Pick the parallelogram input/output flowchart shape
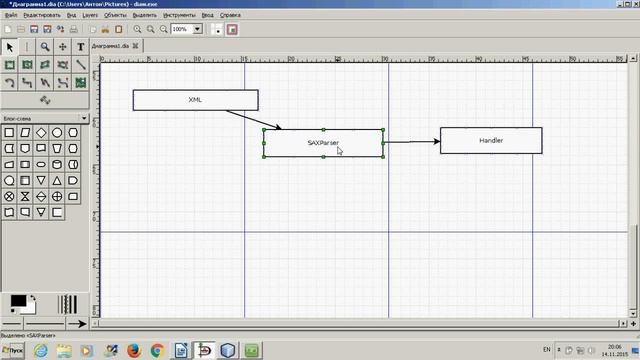 coord(25,133)
